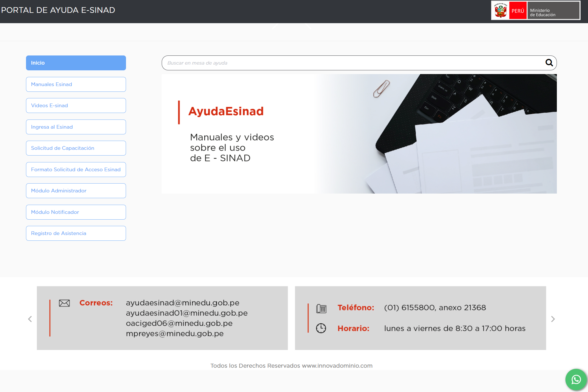Click the www.innovadominio.com footer link
Viewport: 588px width, 392px height.
coord(338,365)
